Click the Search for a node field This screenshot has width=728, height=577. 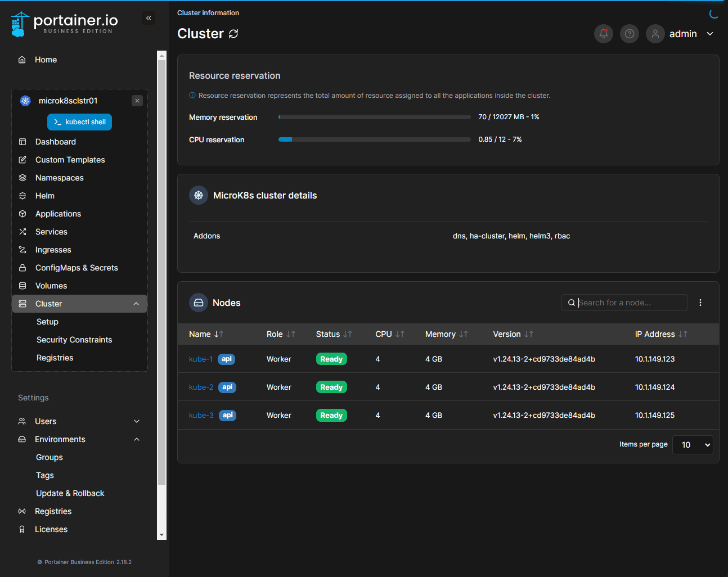pos(629,303)
